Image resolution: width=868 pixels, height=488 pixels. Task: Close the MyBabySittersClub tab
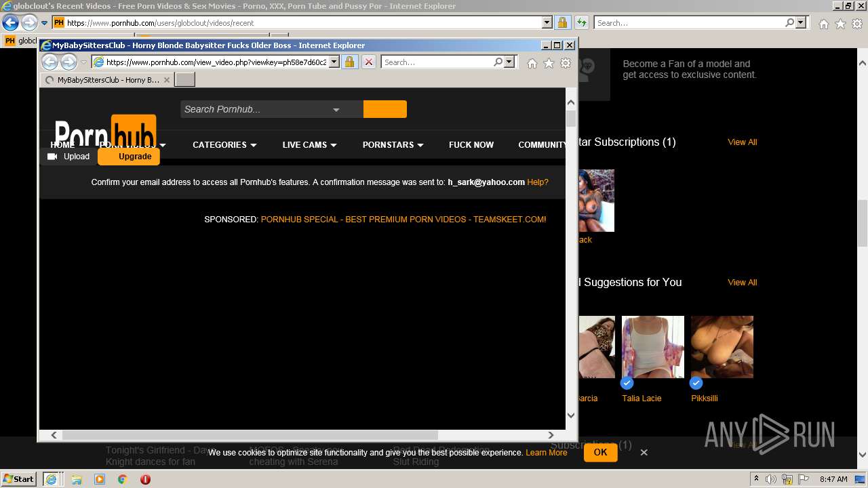point(167,80)
